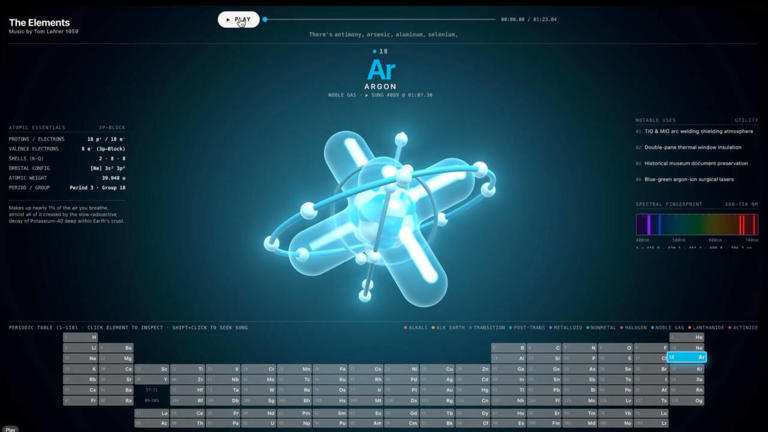768x432 pixels.
Task: Click the highlighted Argon (Ar) cell
Action: 687,358
